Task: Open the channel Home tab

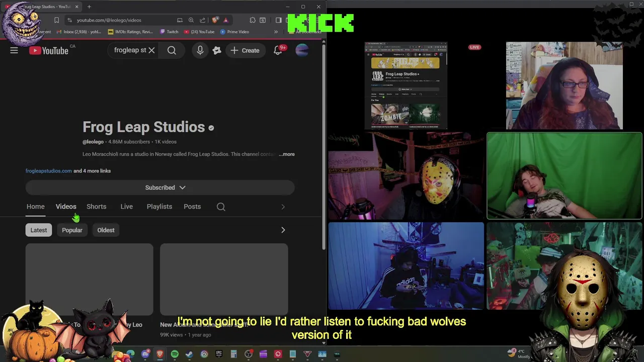Action: pyautogui.click(x=36, y=207)
